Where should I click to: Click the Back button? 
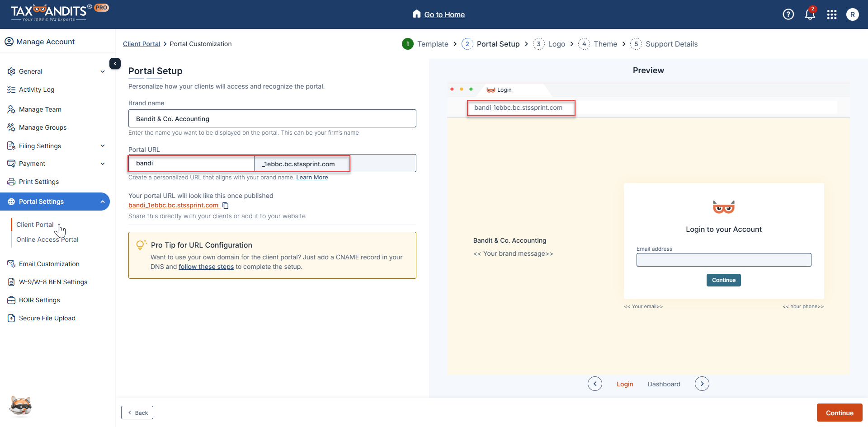(x=137, y=413)
